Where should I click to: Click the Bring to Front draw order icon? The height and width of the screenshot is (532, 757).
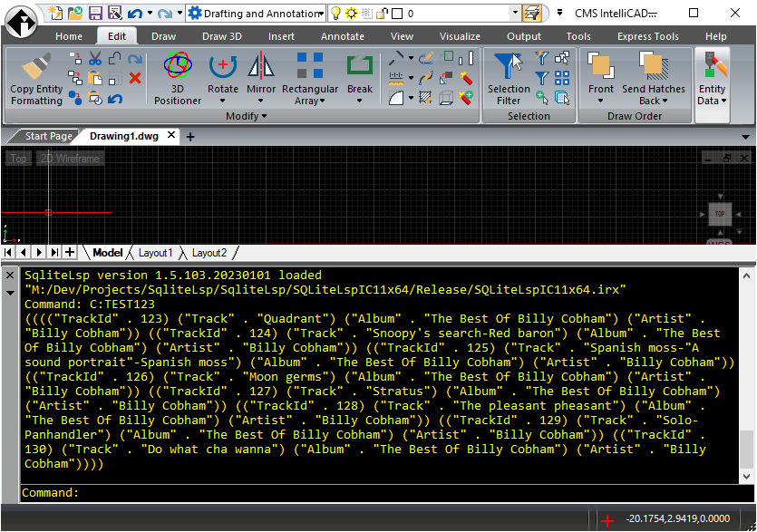600,66
